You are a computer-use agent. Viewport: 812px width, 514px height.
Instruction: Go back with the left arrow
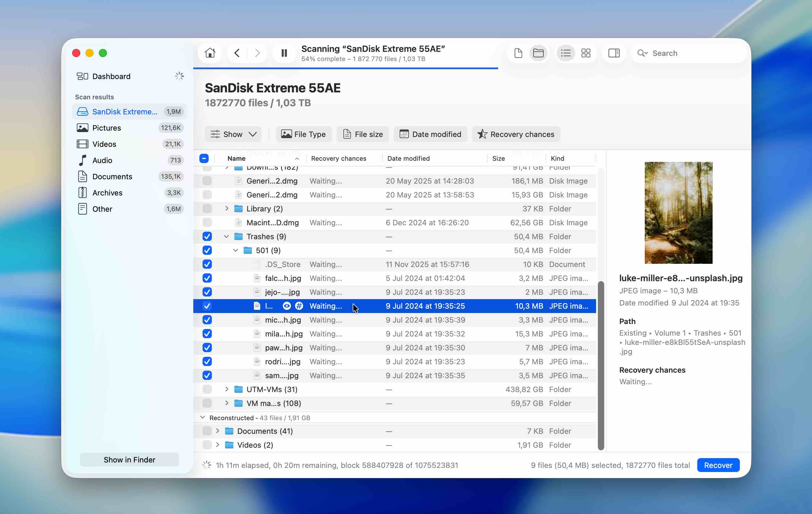pos(237,53)
